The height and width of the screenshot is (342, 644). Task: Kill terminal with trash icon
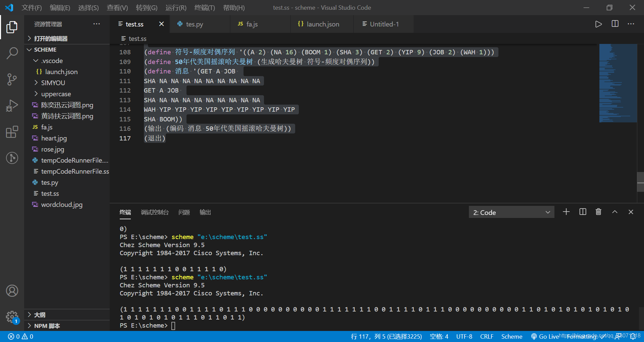tap(598, 212)
